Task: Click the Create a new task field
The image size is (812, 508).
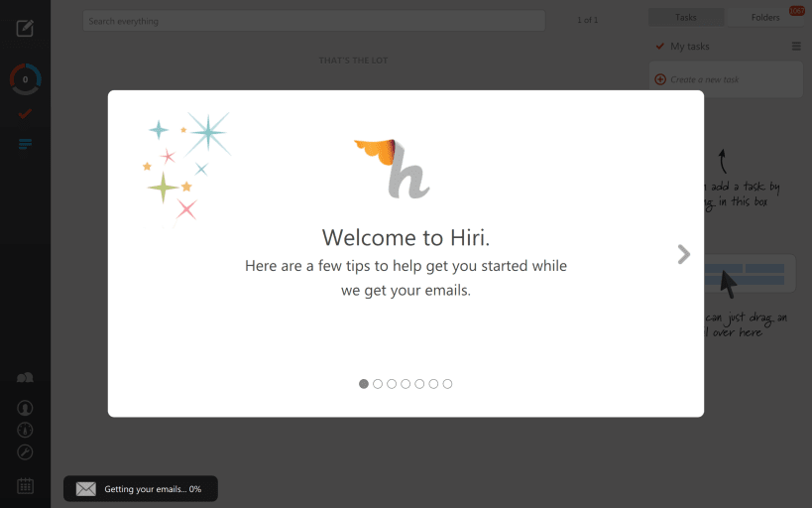Action: pyautogui.click(x=726, y=79)
